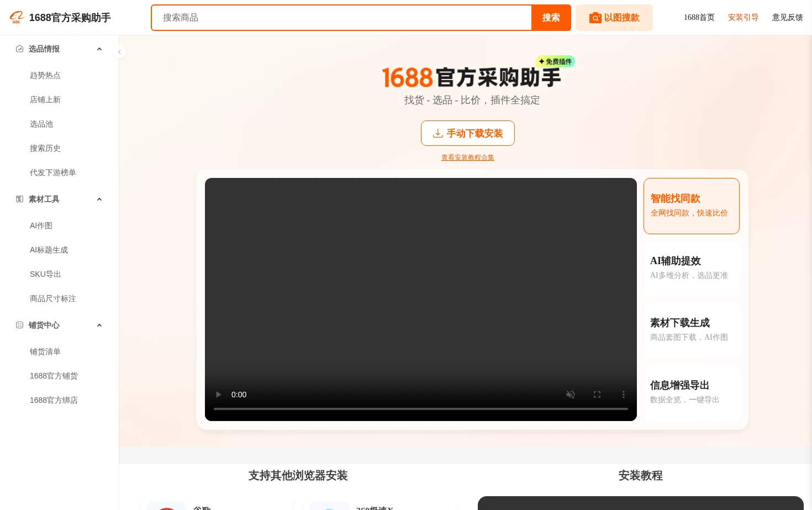Unmute the video sound
This screenshot has height=510, width=812.
tap(571, 395)
